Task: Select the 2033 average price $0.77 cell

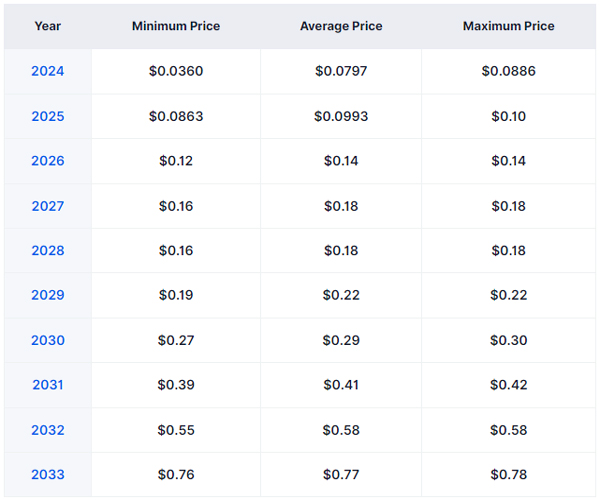Action: (341, 474)
